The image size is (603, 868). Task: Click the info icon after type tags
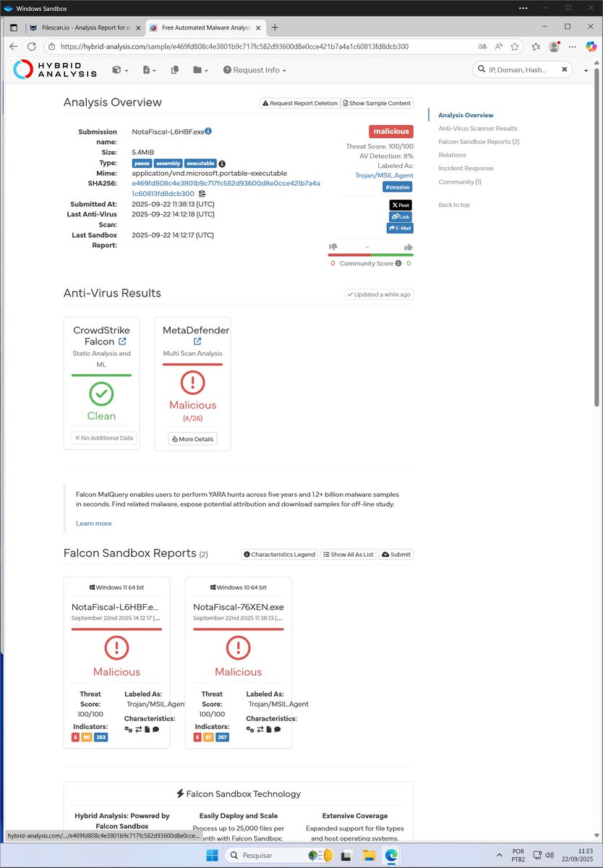(222, 163)
